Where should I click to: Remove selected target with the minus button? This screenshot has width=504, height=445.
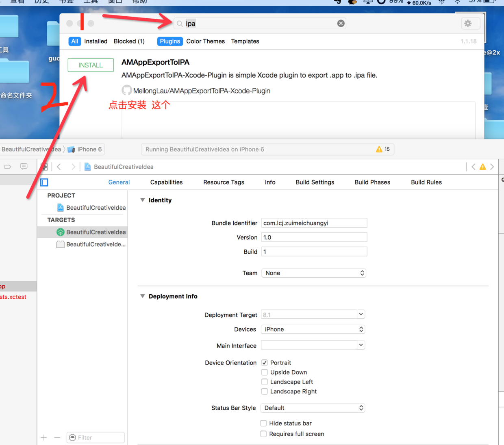click(x=57, y=437)
